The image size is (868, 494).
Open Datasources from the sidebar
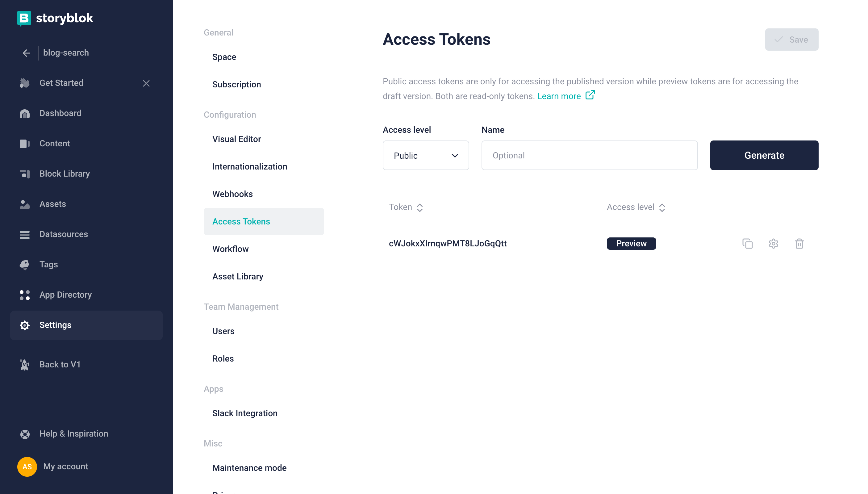click(x=63, y=234)
